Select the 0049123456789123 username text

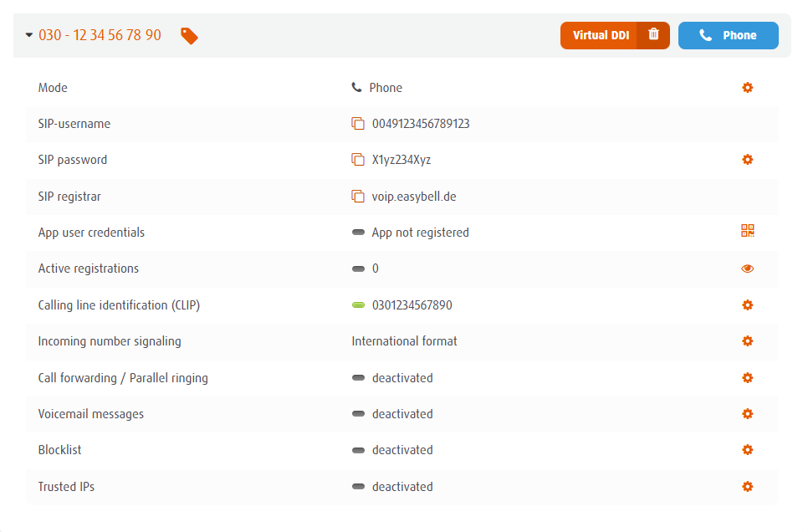pyautogui.click(x=421, y=124)
